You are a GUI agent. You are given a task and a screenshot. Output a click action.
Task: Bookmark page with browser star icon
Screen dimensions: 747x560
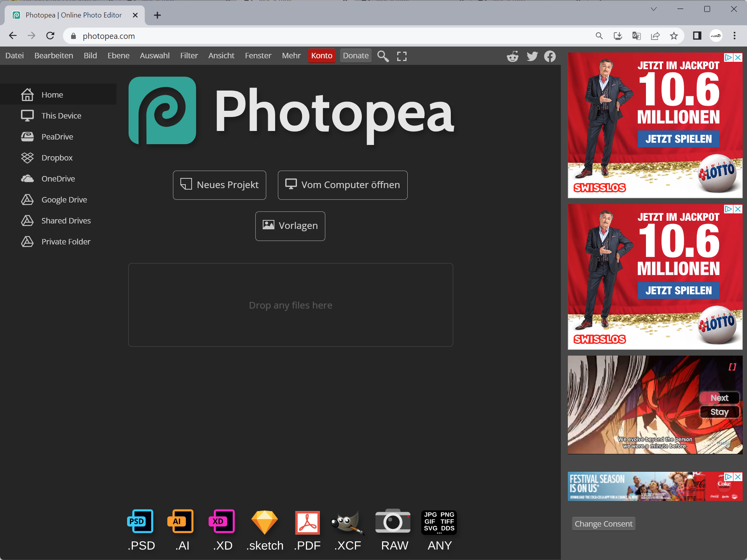coord(674,36)
